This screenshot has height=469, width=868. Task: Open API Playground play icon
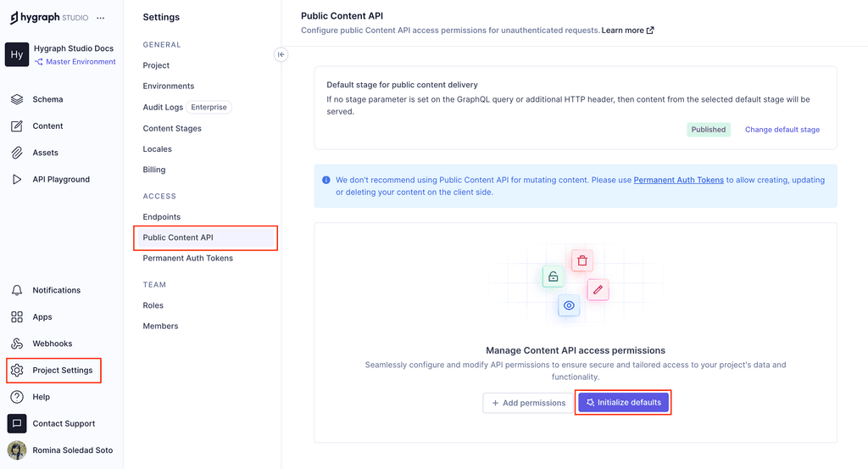17,180
